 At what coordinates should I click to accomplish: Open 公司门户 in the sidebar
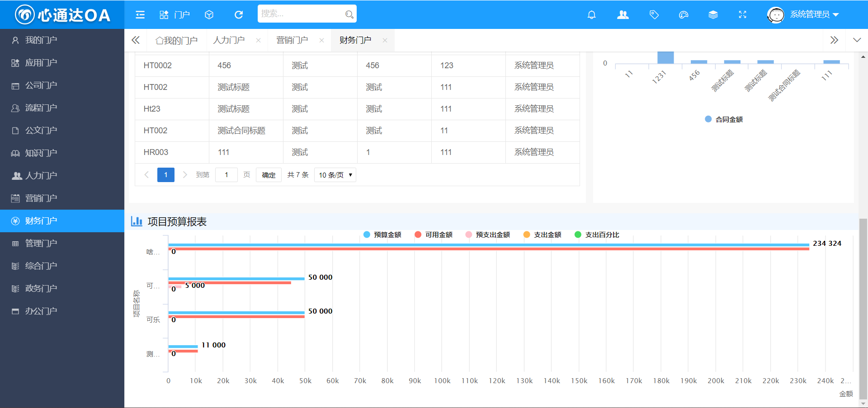pos(62,85)
